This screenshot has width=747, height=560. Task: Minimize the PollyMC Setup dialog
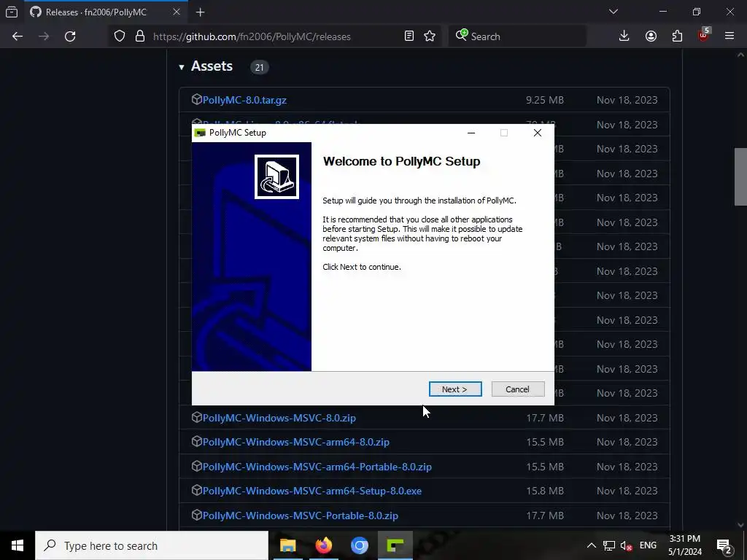pos(471,133)
